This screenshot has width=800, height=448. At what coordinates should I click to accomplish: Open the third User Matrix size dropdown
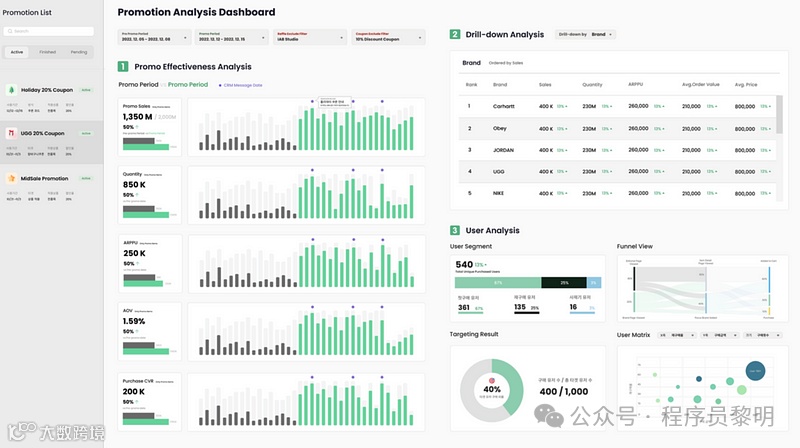762,335
